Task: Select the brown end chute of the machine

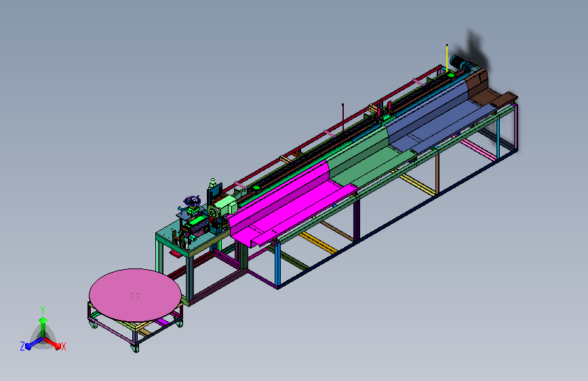Action: [491, 90]
